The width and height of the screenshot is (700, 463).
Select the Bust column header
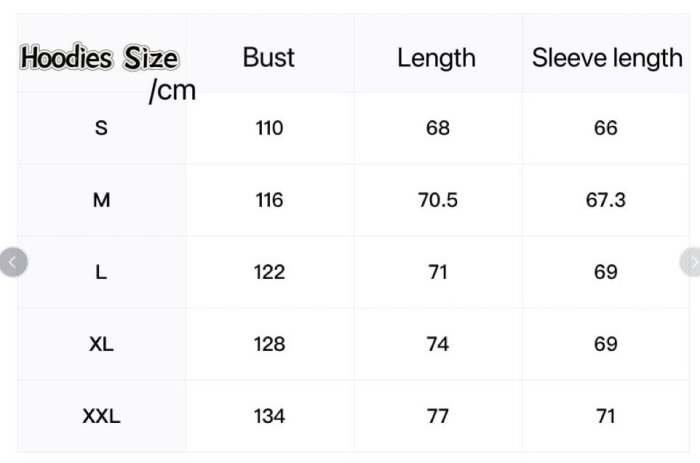point(269,58)
